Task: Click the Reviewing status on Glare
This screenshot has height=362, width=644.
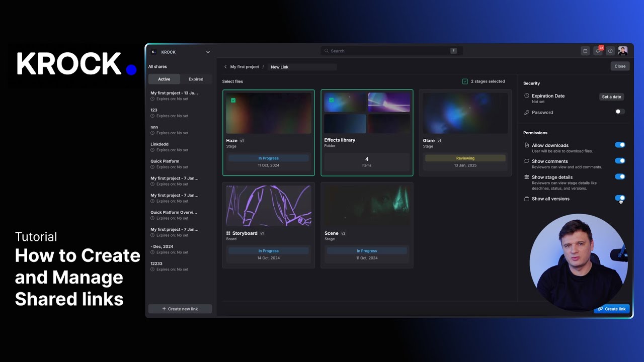Action: (465, 158)
